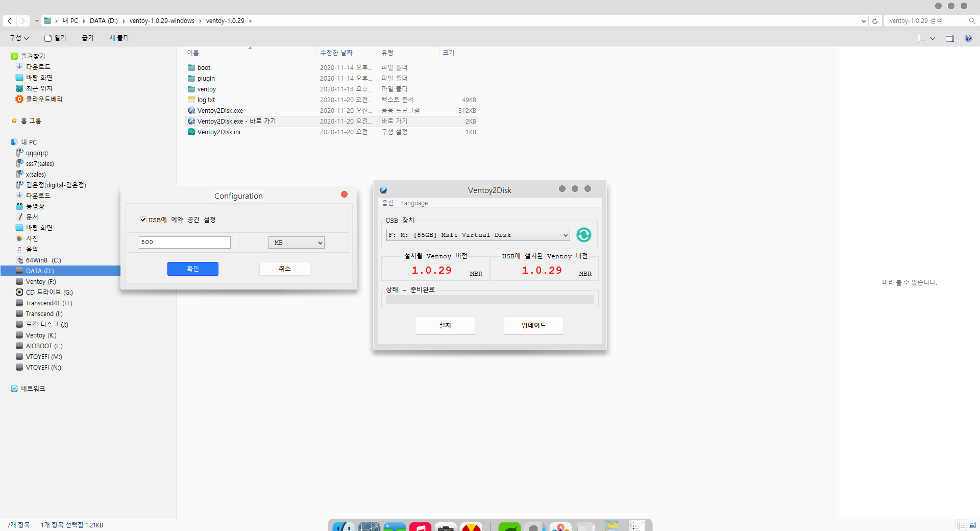Click the green refresh device icon in Ventoy2Disk
The height and width of the screenshot is (531, 980).
pos(583,235)
